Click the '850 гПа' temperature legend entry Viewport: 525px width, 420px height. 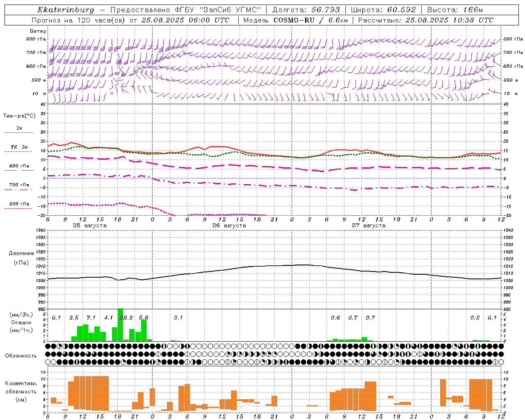(19, 166)
